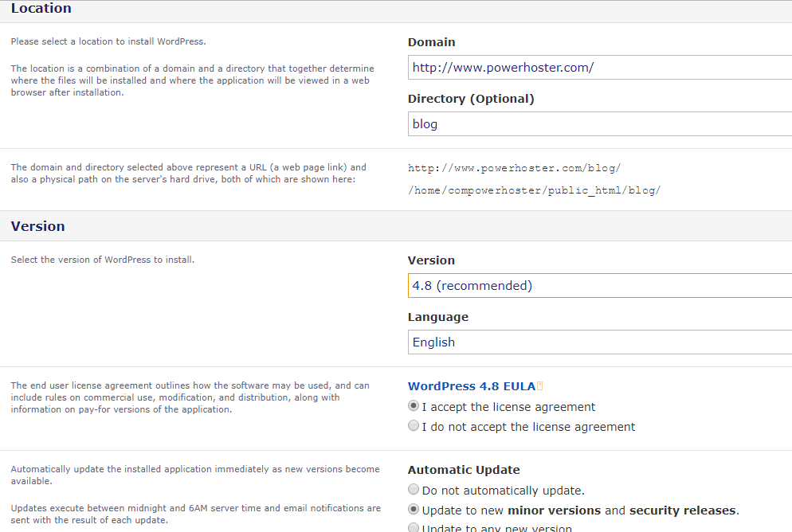Pick 'Update to any new version' radio
The height and width of the screenshot is (532, 792).
point(414,528)
